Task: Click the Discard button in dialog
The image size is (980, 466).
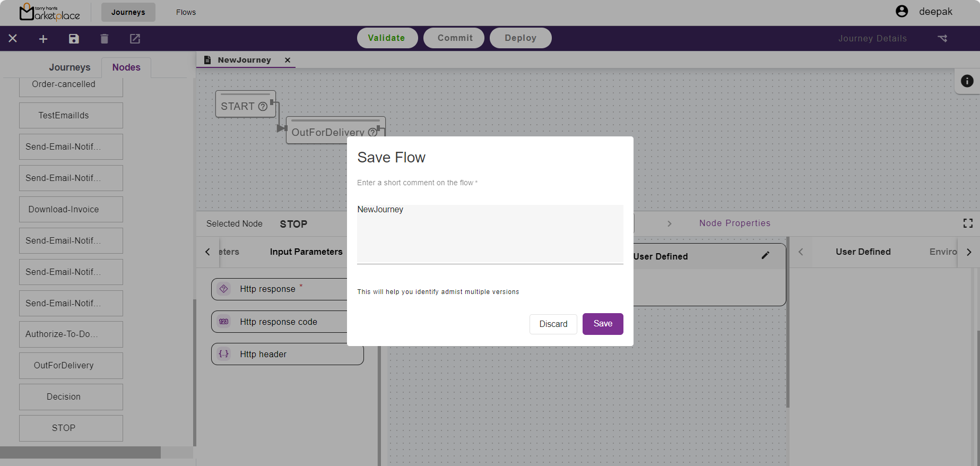Action: 553,324
